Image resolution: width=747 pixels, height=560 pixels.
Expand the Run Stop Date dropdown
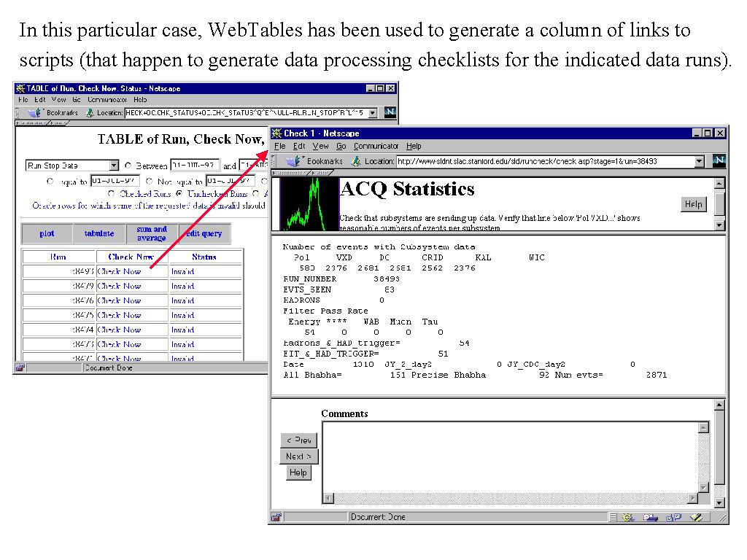click(113, 166)
